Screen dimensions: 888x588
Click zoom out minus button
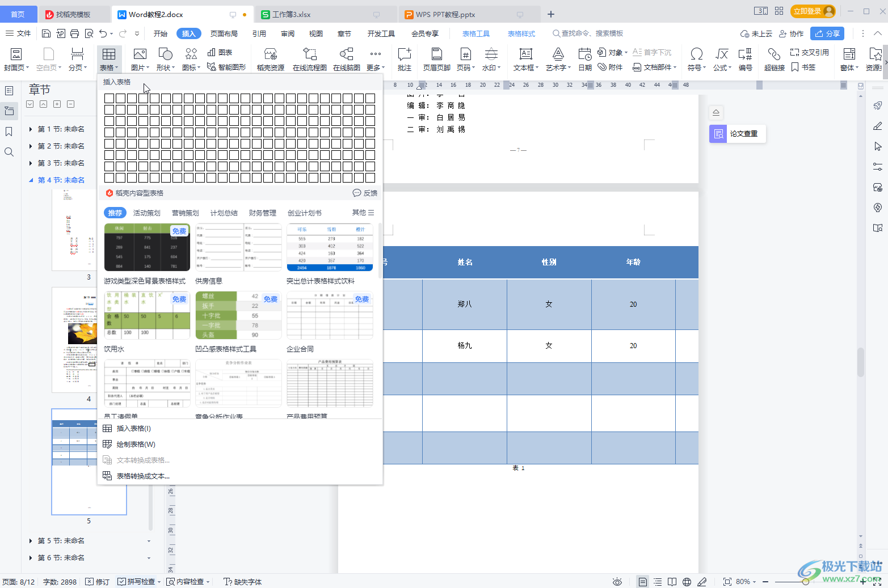[765, 582]
